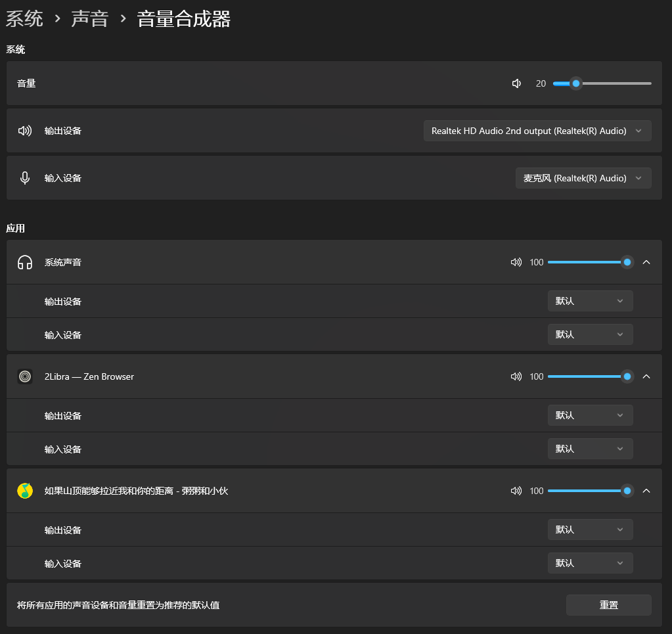Collapse the 粥粥和小伙 music section
Viewport: 672px width, 634px height.
point(646,490)
